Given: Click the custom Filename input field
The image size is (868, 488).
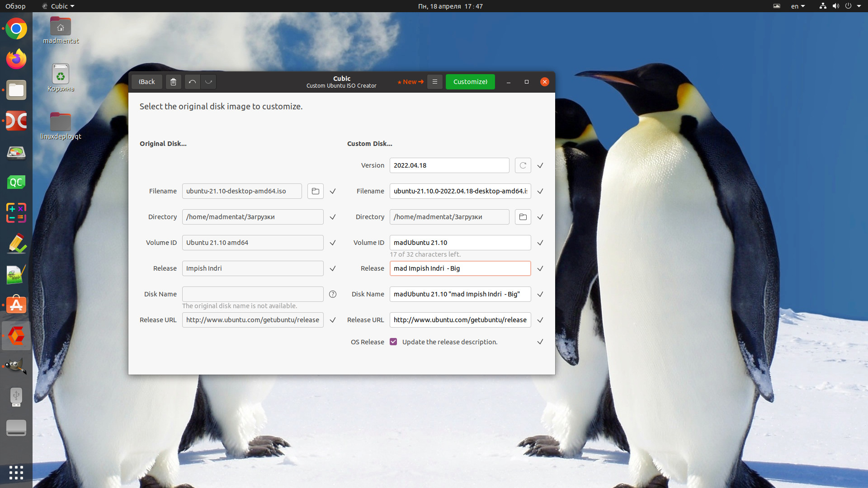Looking at the screenshot, I should coord(460,191).
